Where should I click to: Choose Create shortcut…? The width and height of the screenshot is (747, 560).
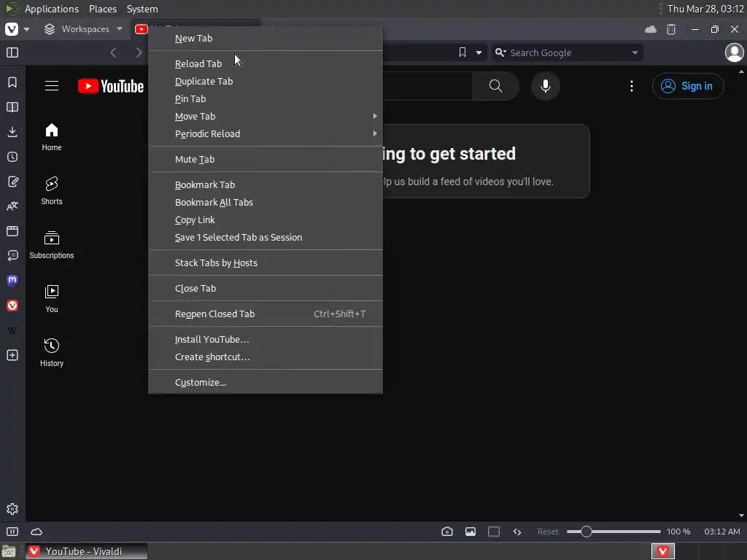coord(266,357)
